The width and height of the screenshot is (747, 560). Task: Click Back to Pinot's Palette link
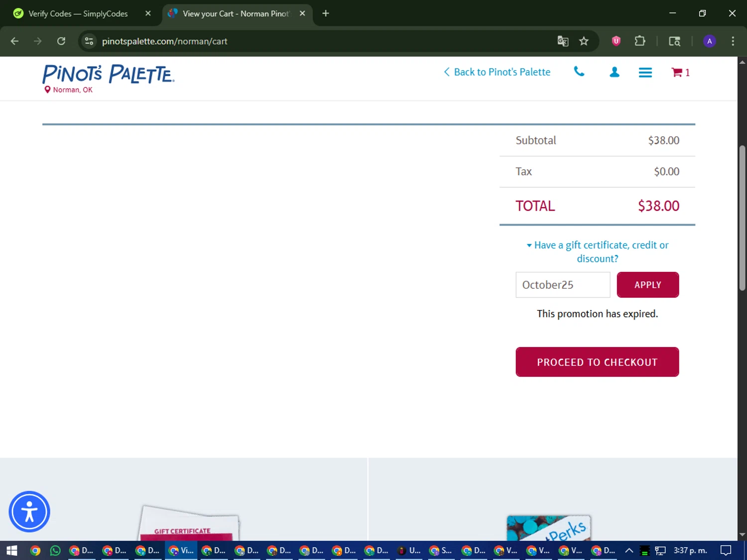click(x=497, y=72)
